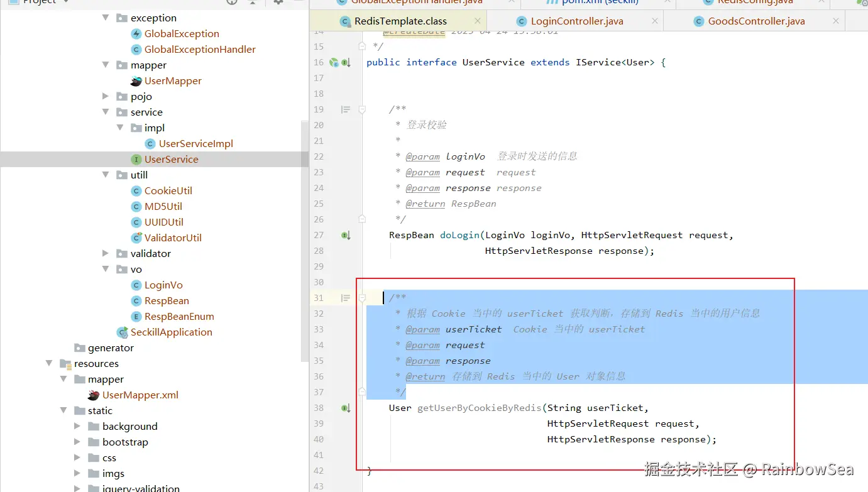Click LoginVo parameter type on line 27
Screen dimensions: 868x492
tap(505, 235)
